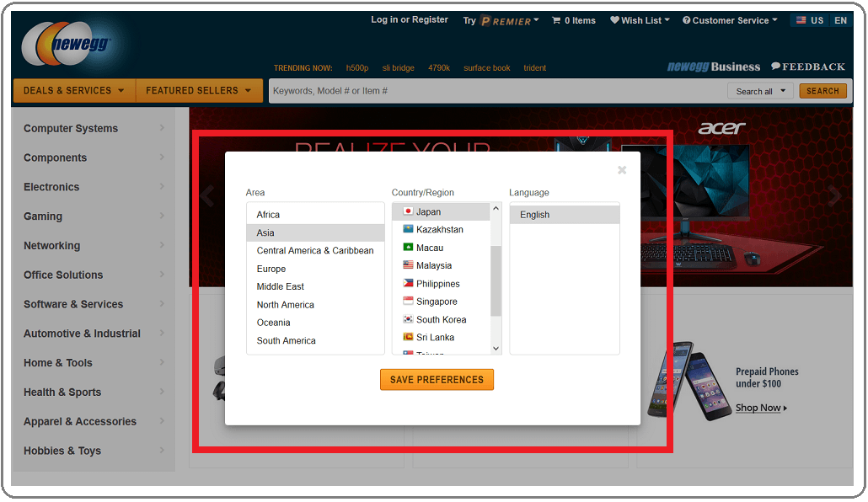The height and width of the screenshot is (502, 868).
Task: Click the Japan flag icon
Action: 408,211
